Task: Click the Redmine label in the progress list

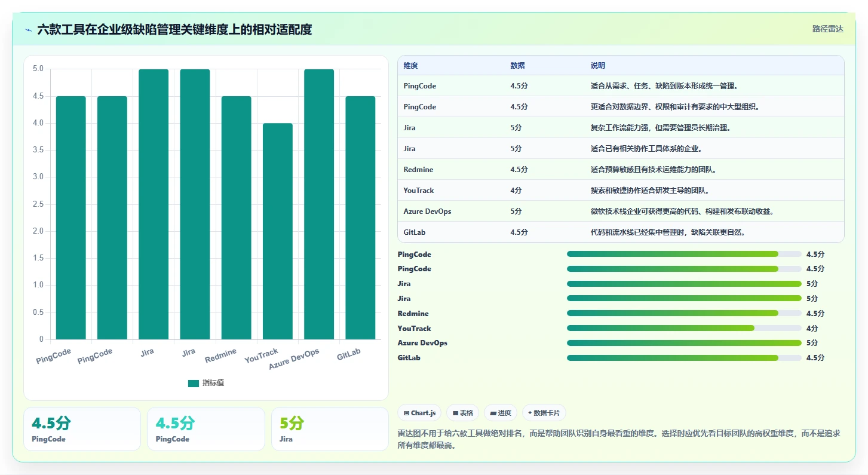Action: point(413,314)
